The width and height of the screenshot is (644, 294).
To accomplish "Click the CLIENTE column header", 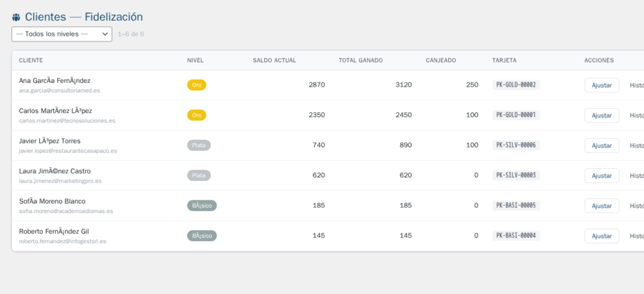I will (x=31, y=60).
